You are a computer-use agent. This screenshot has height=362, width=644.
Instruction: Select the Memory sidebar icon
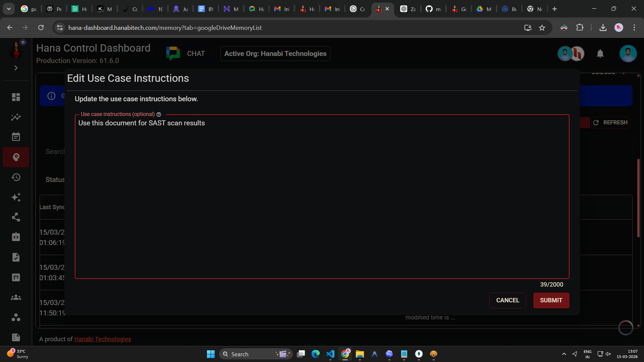coord(16,157)
